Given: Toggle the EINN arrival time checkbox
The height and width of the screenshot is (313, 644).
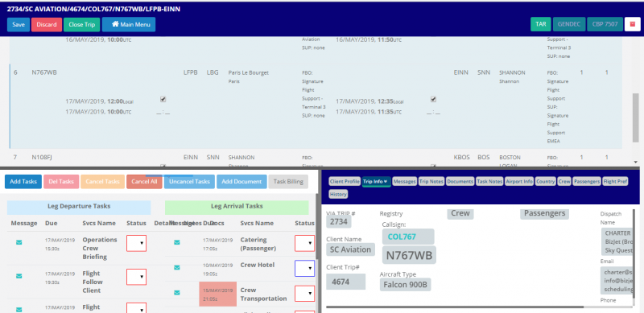Looking at the screenshot, I should pos(433,100).
